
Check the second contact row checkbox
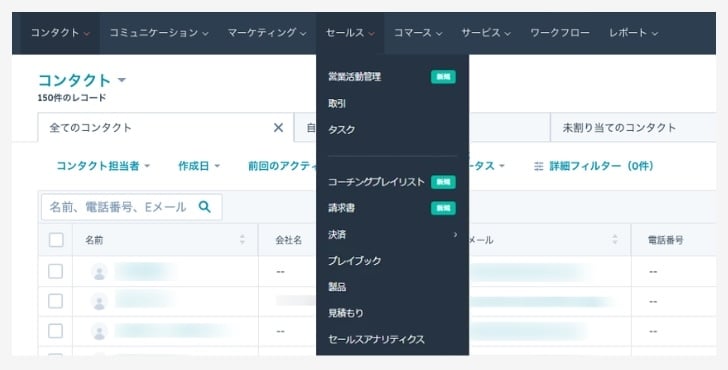click(56, 301)
